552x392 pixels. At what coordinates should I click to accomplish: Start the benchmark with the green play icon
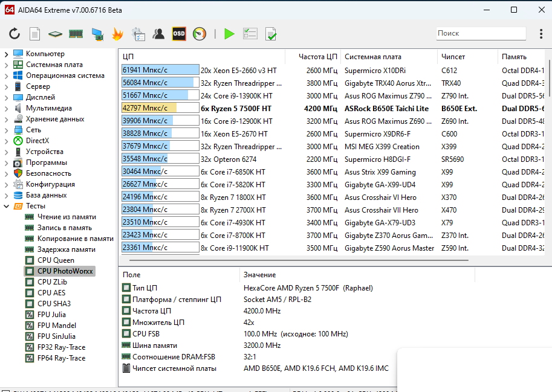pos(229,34)
